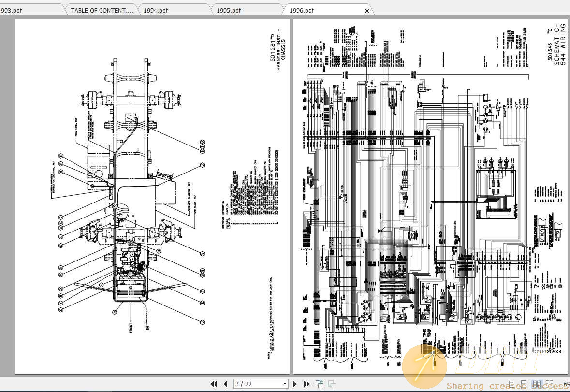Go to the first page
Viewport: 570px width, 392px height.
coord(214,384)
